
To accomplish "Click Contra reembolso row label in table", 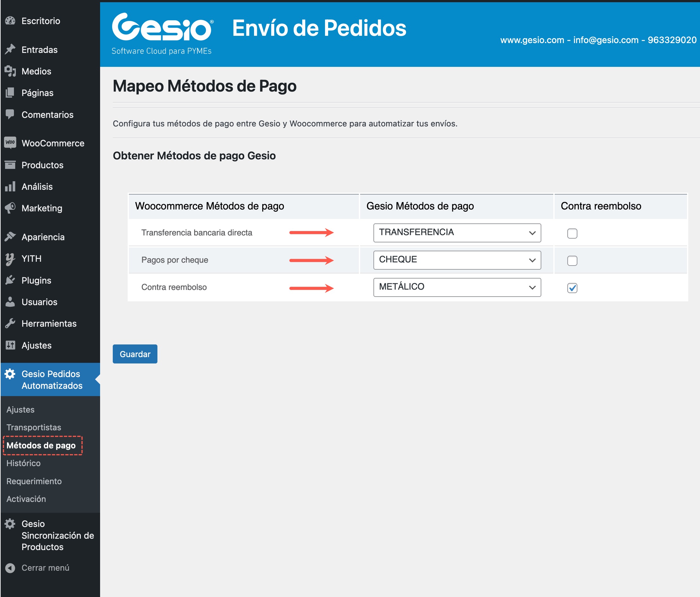I will 174,287.
